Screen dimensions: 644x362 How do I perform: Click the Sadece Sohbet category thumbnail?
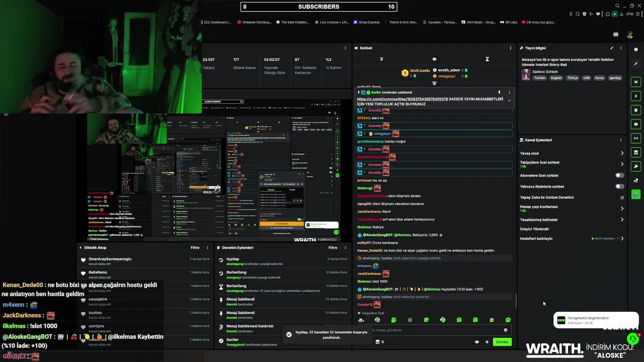tap(526, 74)
